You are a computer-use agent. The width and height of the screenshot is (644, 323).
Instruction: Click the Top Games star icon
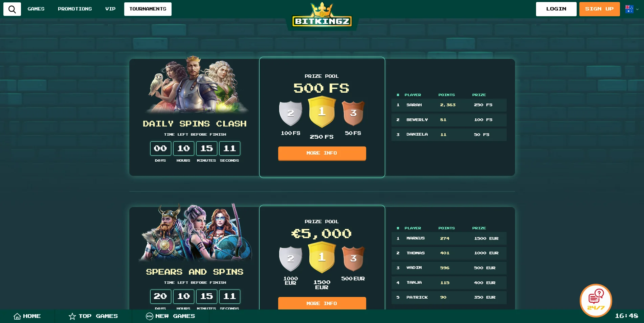72,316
